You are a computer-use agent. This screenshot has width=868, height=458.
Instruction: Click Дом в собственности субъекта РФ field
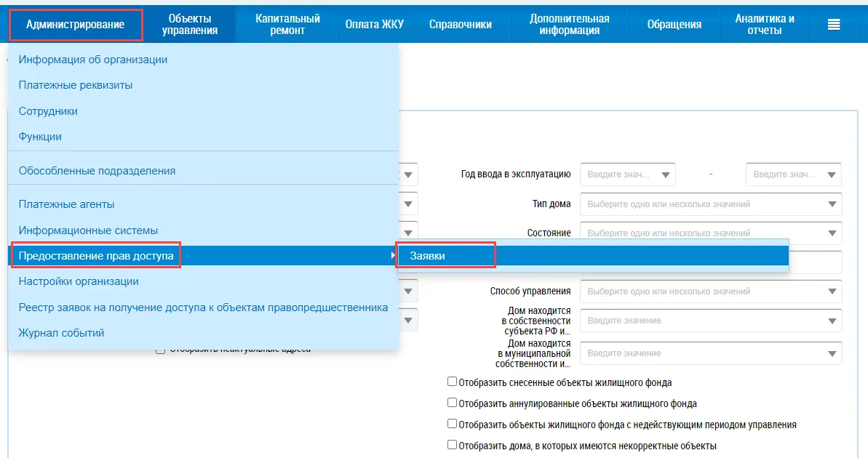pyautogui.click(x=711, y=321)
